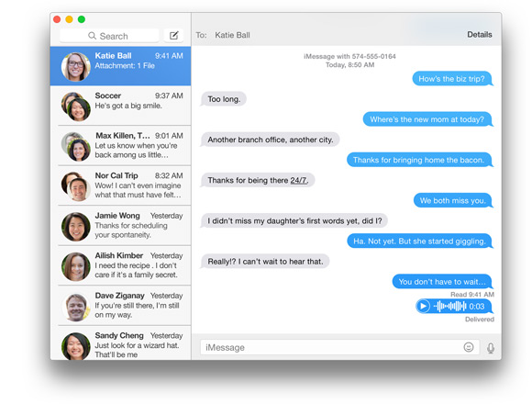
Task: Click Dave Ziganay's avatar picture
Action: 75,307
